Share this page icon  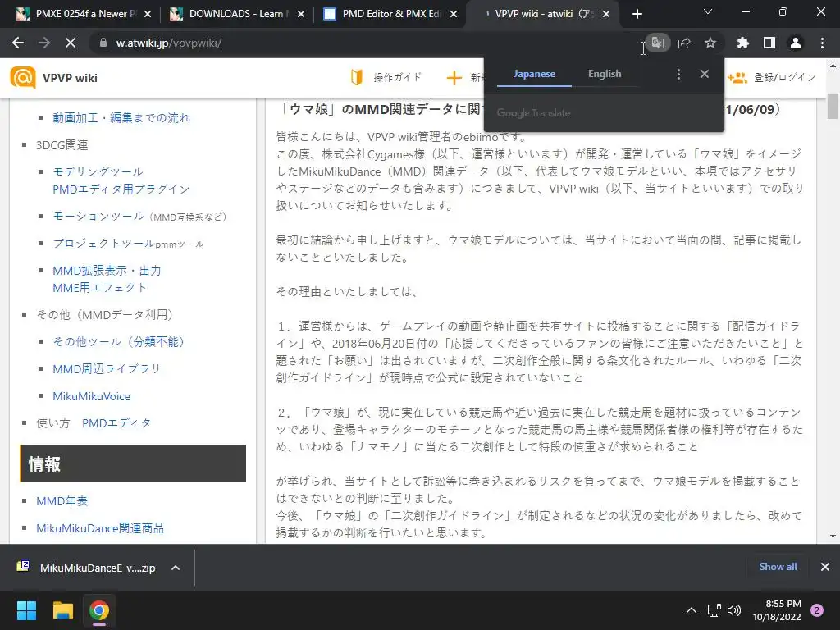(x=684, y=43)
